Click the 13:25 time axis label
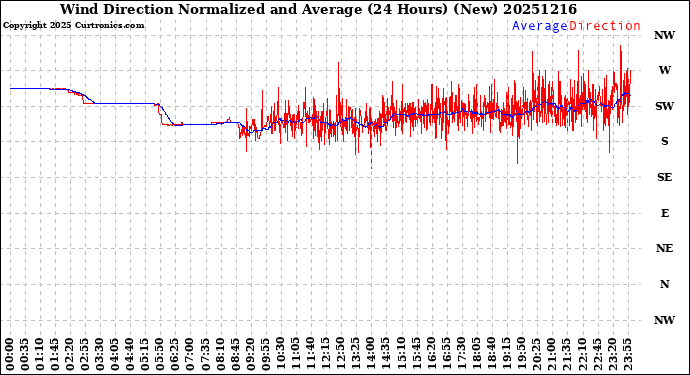690x375 pixels. coord(356,355)
